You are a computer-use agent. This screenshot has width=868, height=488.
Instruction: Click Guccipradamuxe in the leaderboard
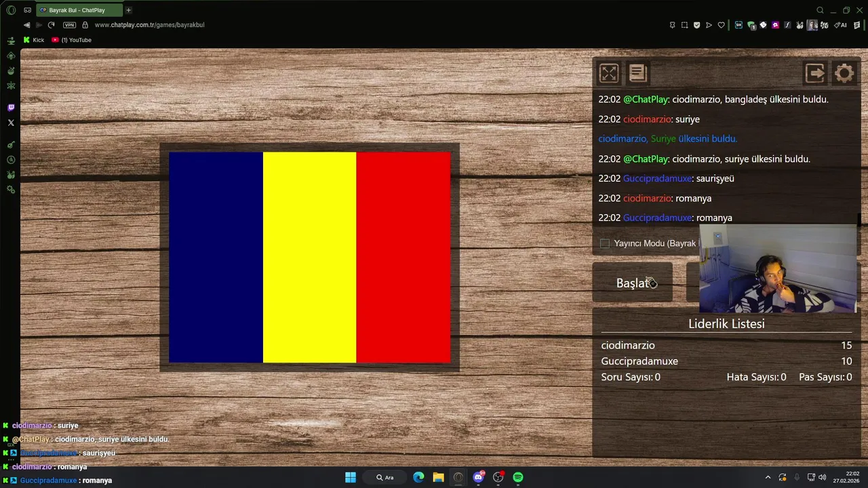point(639,361)
